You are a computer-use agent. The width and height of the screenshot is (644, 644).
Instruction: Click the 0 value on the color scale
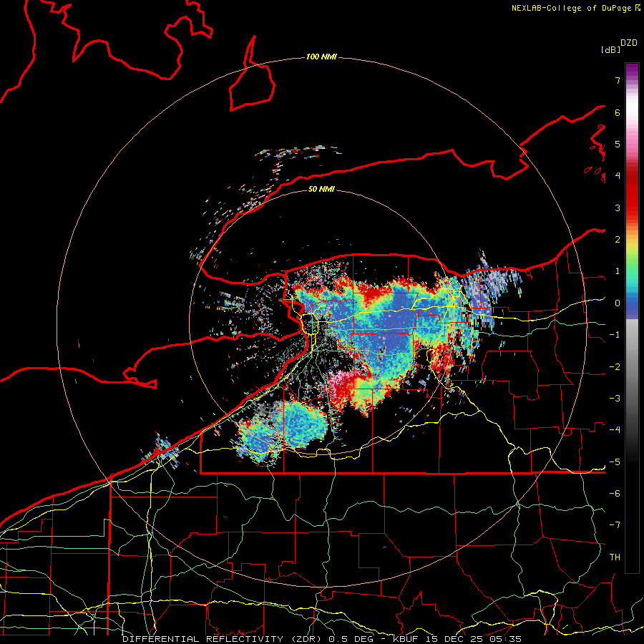[x=618, y=303]
